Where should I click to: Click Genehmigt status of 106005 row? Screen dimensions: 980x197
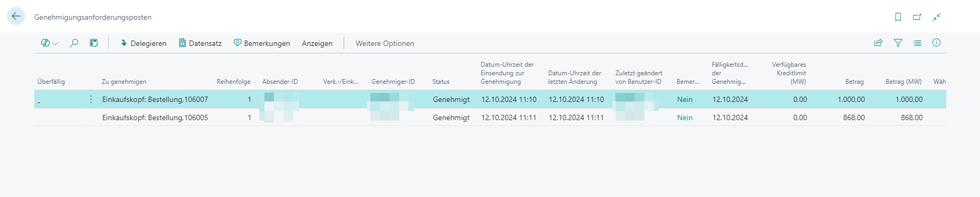click(451, 117)
